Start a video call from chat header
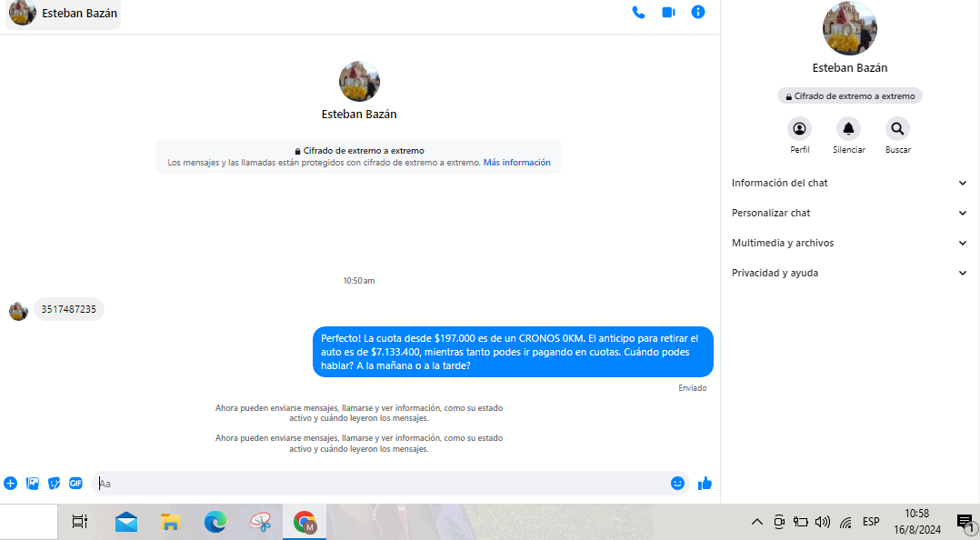 click(x=668, y=13)
